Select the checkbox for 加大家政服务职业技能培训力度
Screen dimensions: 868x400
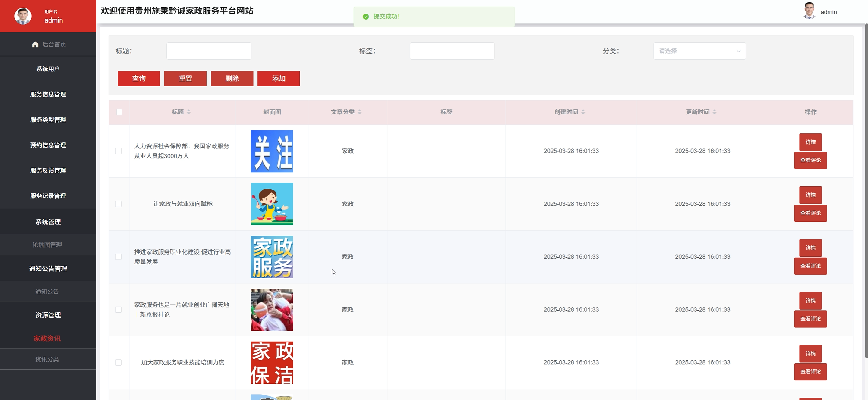point(118,362)
